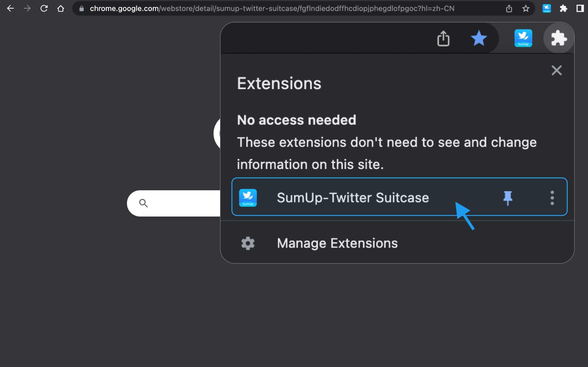Click the gear icon beside Manage Extensions

coord(248,243)
